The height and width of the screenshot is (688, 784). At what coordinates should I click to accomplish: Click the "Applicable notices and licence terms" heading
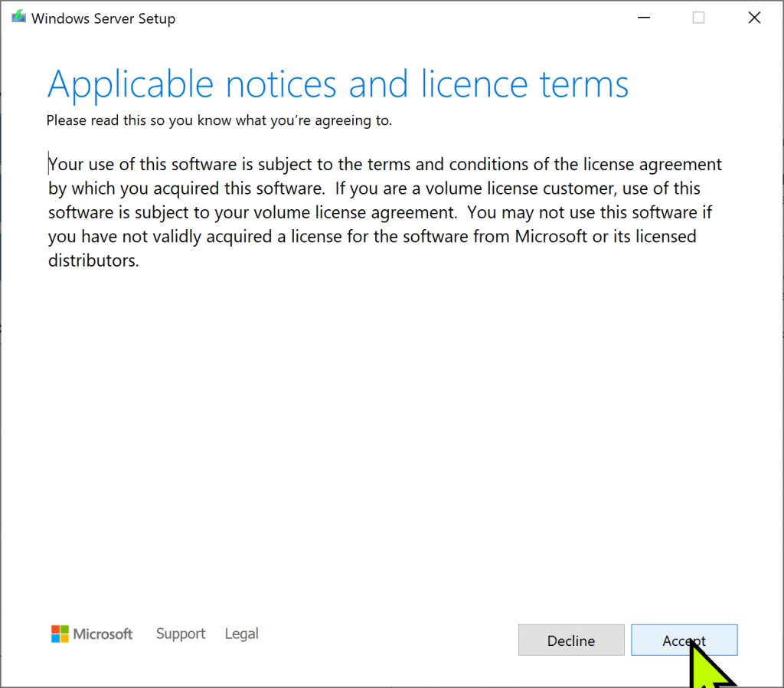coord(338,84)
